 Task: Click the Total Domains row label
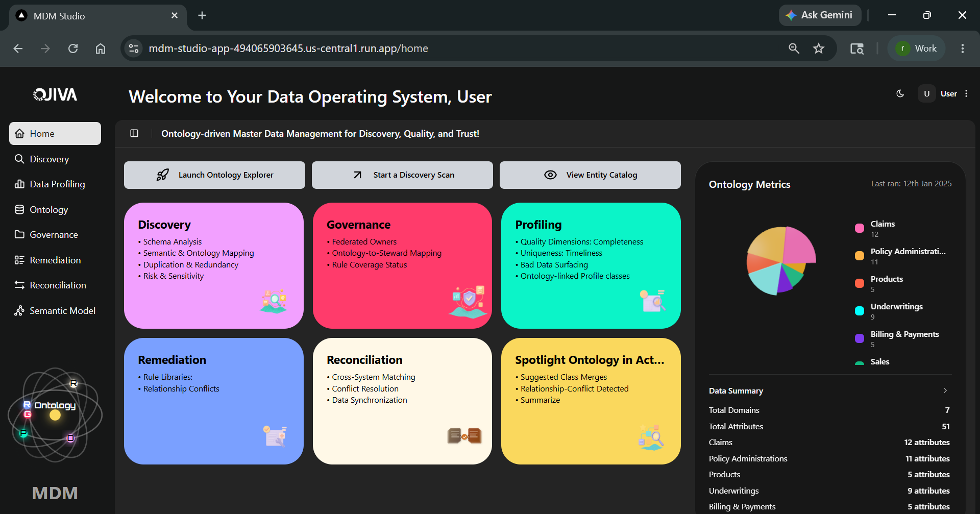point(734,410)
